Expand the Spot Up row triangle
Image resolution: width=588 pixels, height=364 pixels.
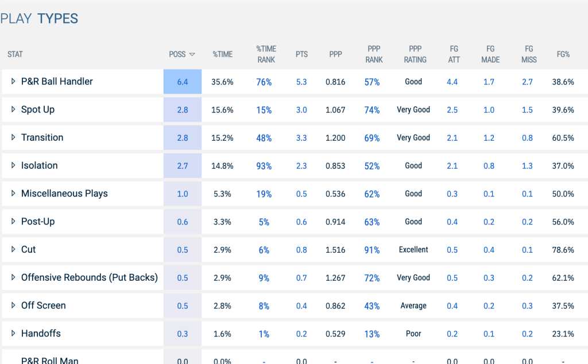click(13, 109)
